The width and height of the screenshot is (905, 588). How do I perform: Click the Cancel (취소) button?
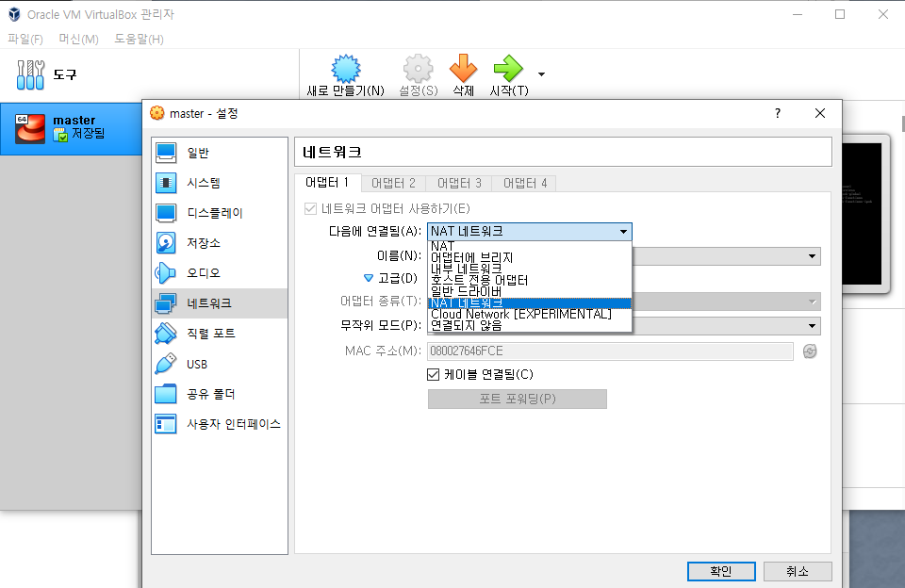[798, 571]
